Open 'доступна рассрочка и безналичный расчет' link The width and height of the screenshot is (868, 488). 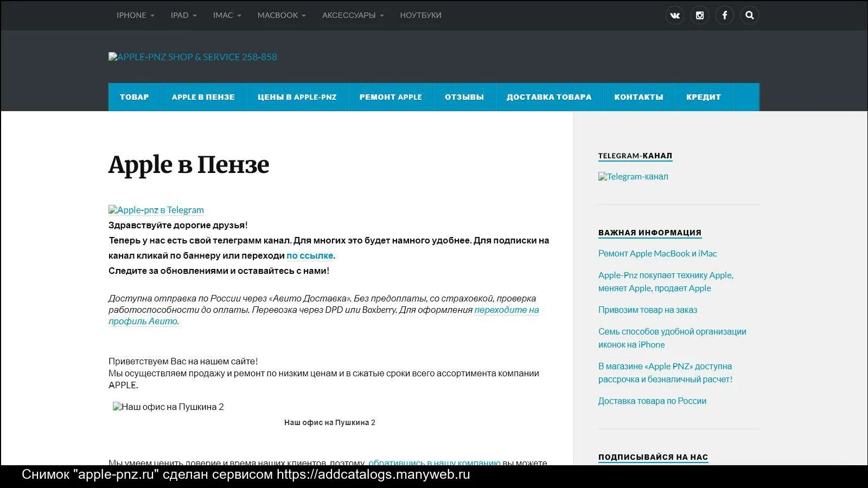coord(665,373)
